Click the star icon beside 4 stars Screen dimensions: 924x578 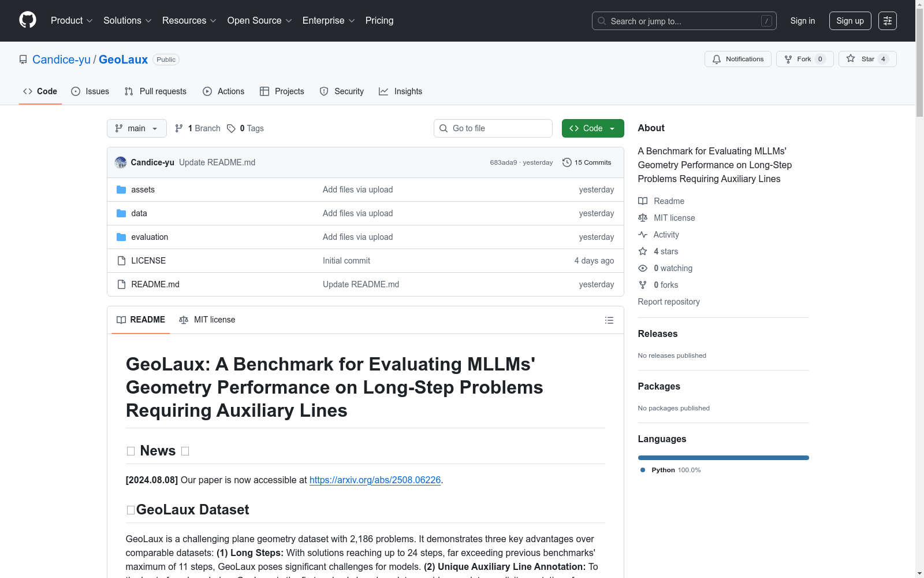point(643,251)
